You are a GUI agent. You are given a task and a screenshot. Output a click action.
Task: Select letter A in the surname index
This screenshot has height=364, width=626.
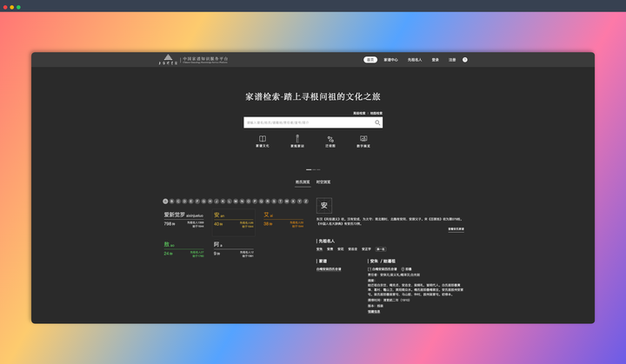coord(165,202)
